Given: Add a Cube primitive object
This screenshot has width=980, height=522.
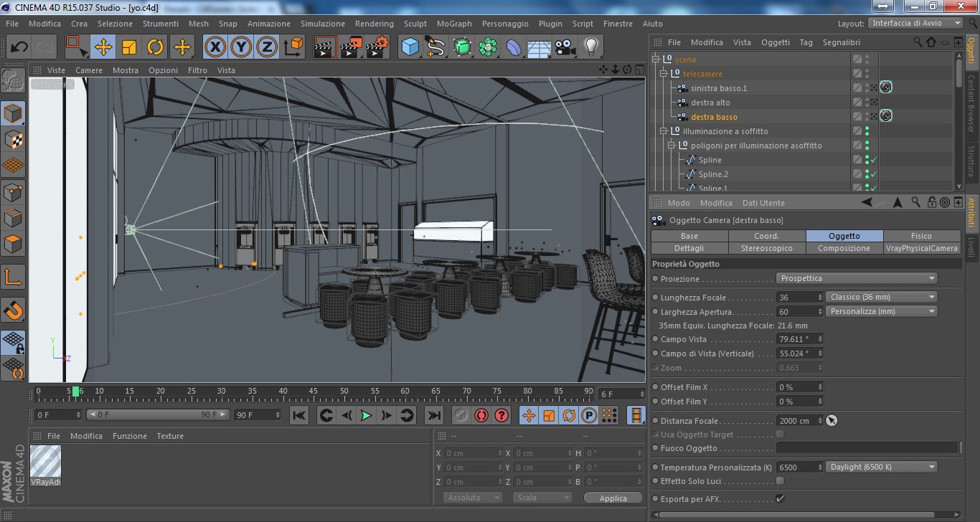Looking at the screenshot, I should (x=410, y=47).
